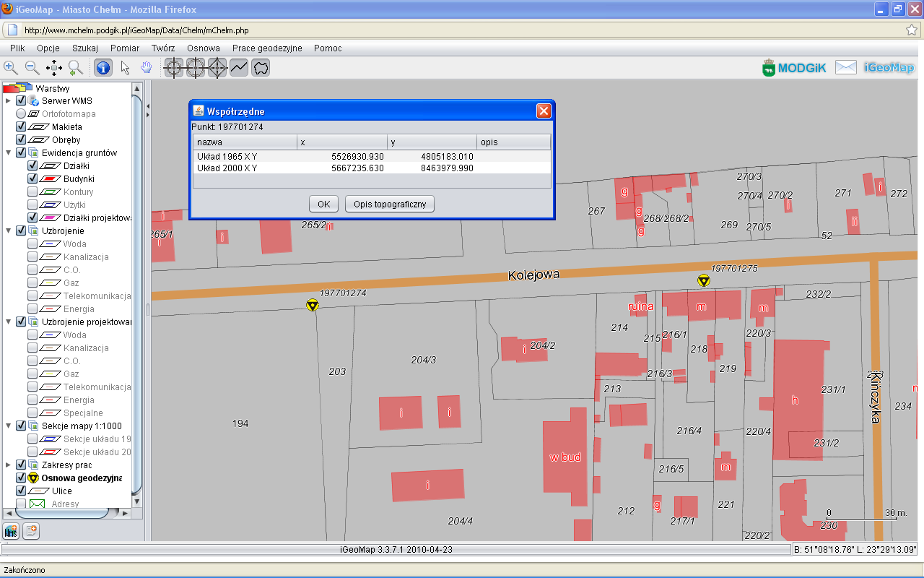Click OK in Współrzędne dialog
This screenshot has height=578, width=924.
click(x=324, y=204)
